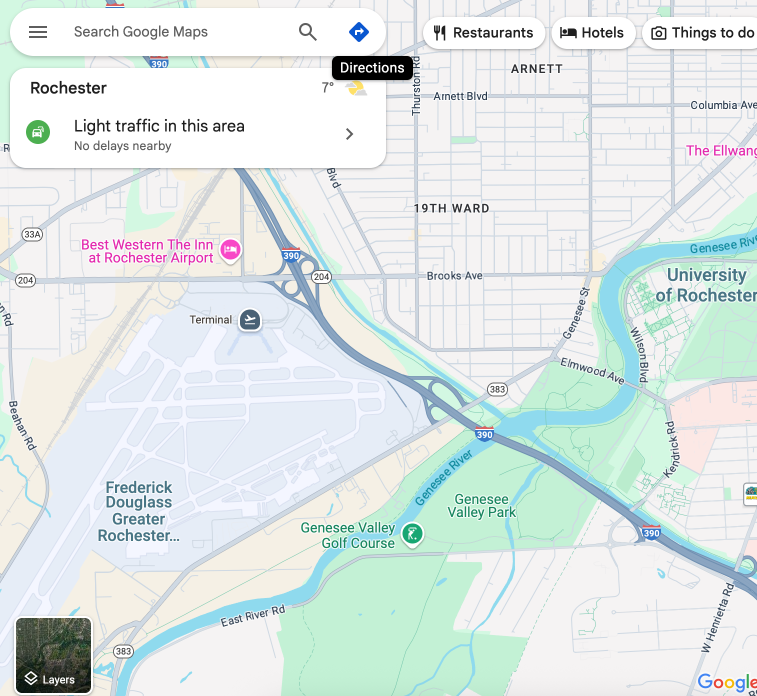Image resolution: width=757 pixels, height=696 pixels.
Task: Click the route 33A shield
Action: 32,235
